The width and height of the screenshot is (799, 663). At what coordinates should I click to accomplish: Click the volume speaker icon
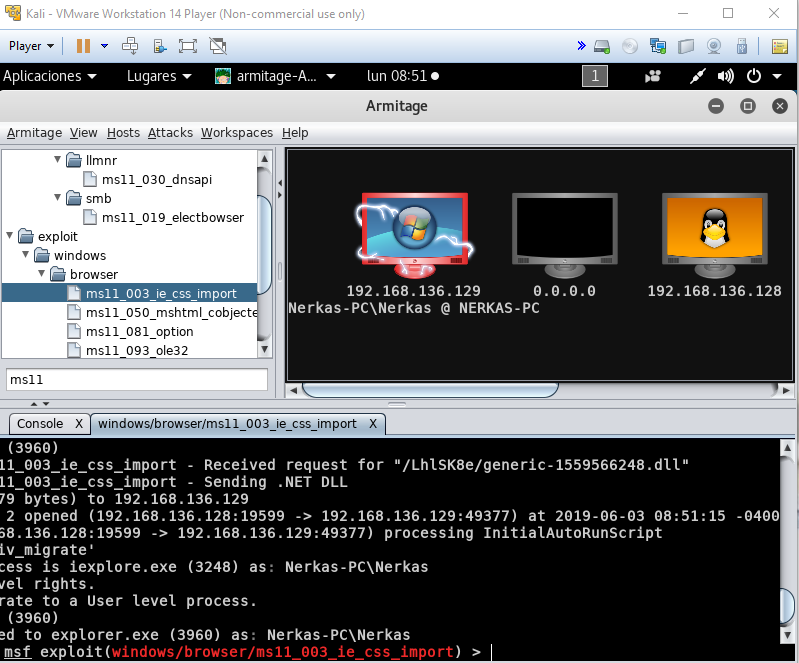[726, 76]
